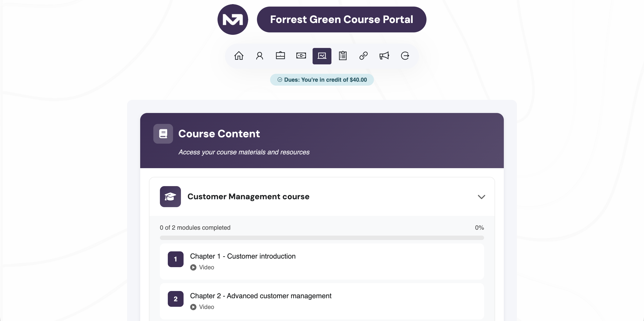Image resolution: width=644 pixels, height=321 pixels.
Task: Click the dues credit of $40.00 badge
Action: point(322,80)
